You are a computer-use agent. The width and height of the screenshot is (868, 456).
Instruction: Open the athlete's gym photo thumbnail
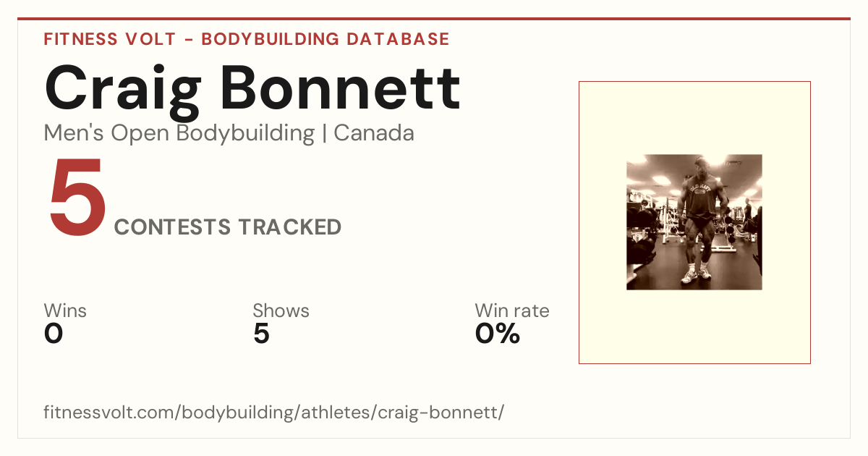click(x=694, y=222)
